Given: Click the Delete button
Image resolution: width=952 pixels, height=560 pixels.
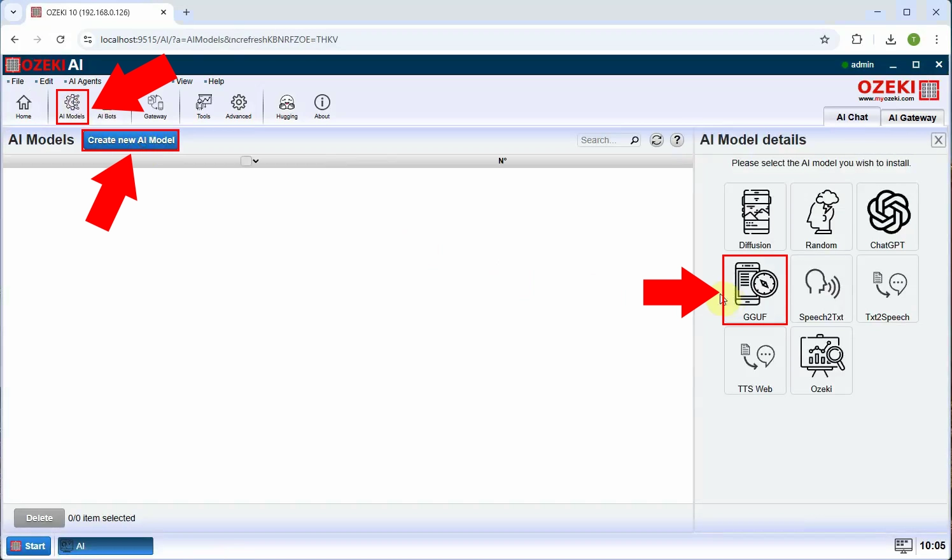Looking at the screenshot, I should click(39, 518).
